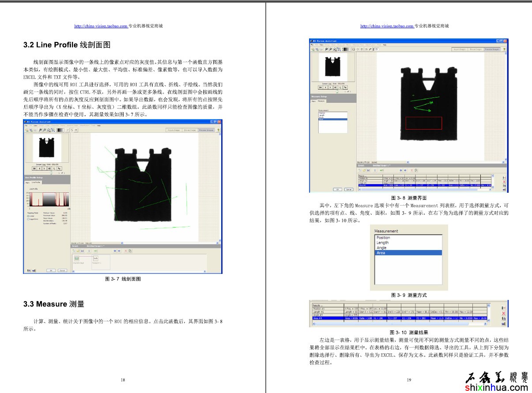Select the Linear mapping mode radio button

[29, 216]
